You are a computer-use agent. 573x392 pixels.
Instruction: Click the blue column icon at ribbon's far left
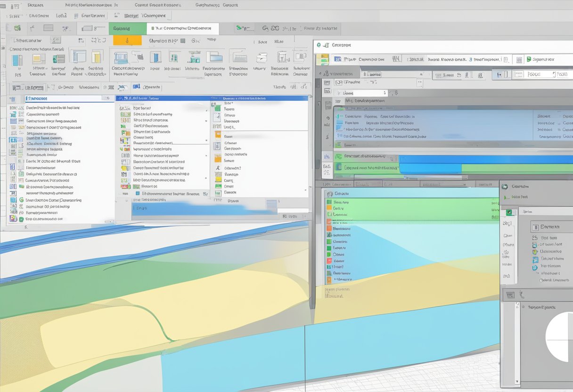click(17, 60)
